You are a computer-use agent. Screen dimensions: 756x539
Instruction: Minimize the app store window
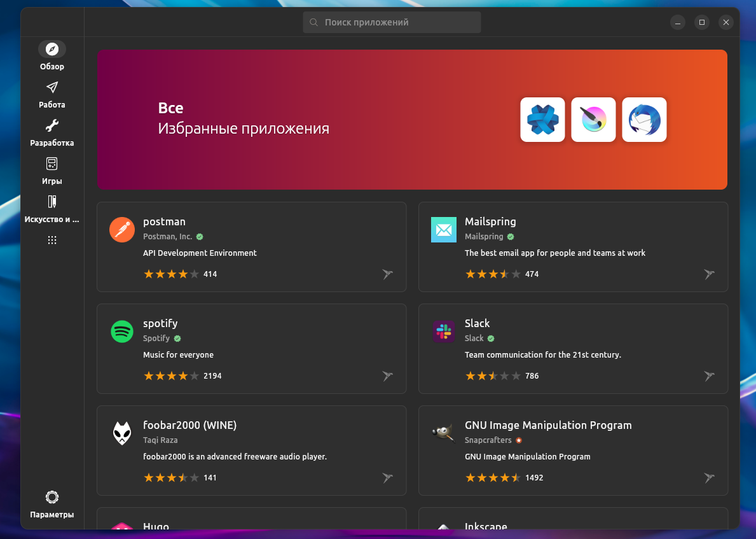[x=677, y=22]
